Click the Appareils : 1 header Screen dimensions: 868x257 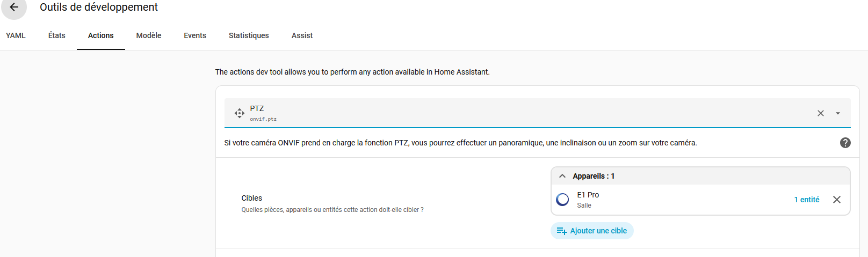pos(594,176)
